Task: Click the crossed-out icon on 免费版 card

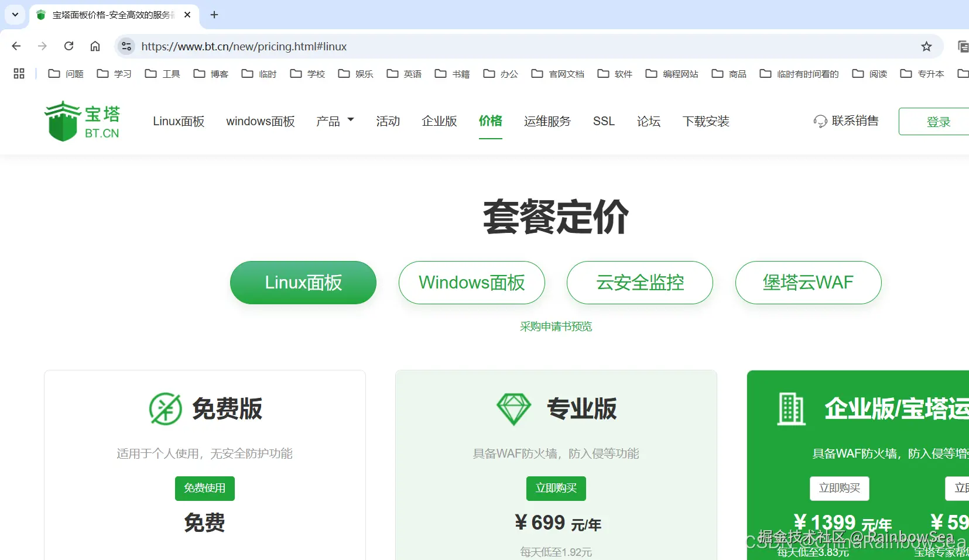Action: click(165, 408)
